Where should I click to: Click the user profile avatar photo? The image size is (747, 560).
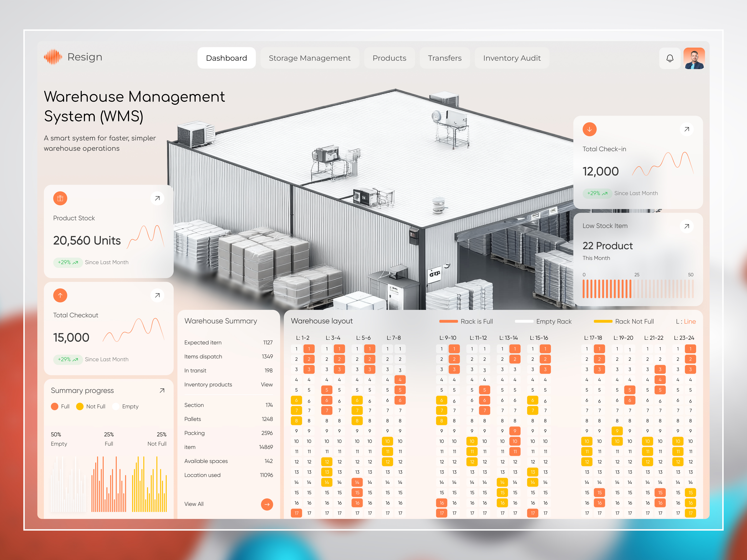[694, 58]
